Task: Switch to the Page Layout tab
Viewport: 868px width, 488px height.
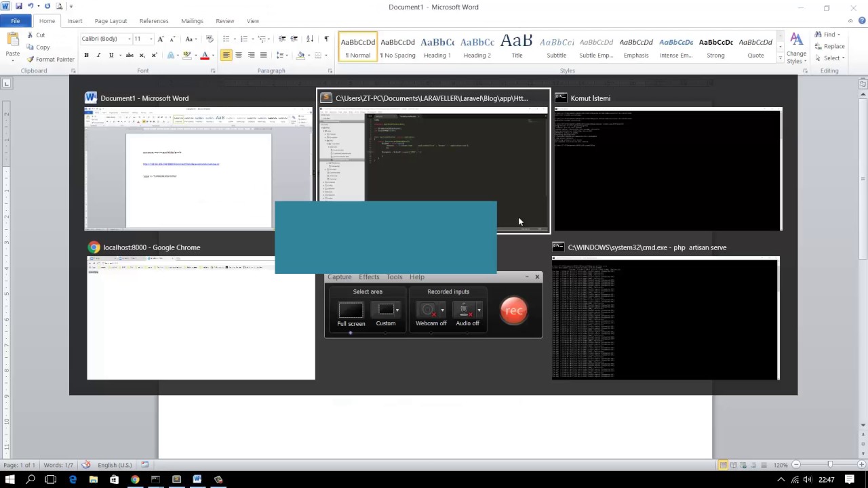Action: click(x=111, y=21)
